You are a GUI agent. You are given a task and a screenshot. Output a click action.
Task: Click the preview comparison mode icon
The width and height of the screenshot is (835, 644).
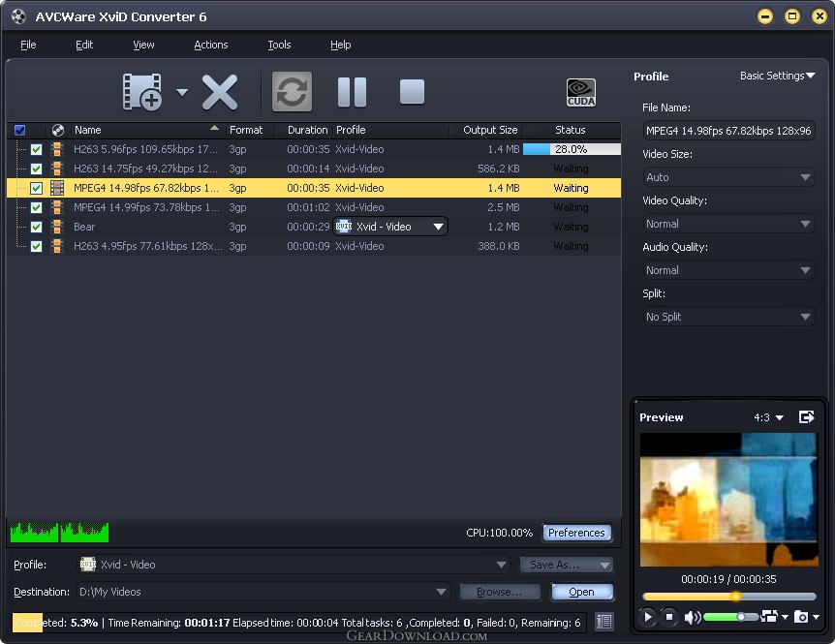pos(769,616)
